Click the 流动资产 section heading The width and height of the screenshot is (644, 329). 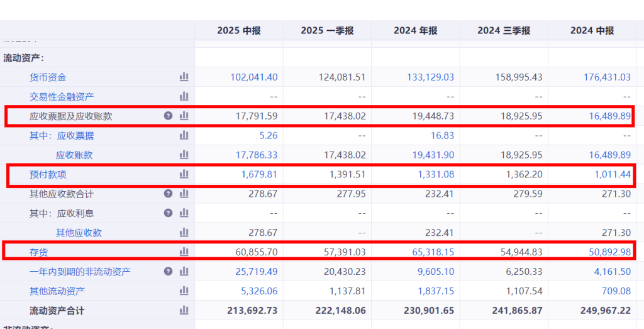(x=24, y=58)
